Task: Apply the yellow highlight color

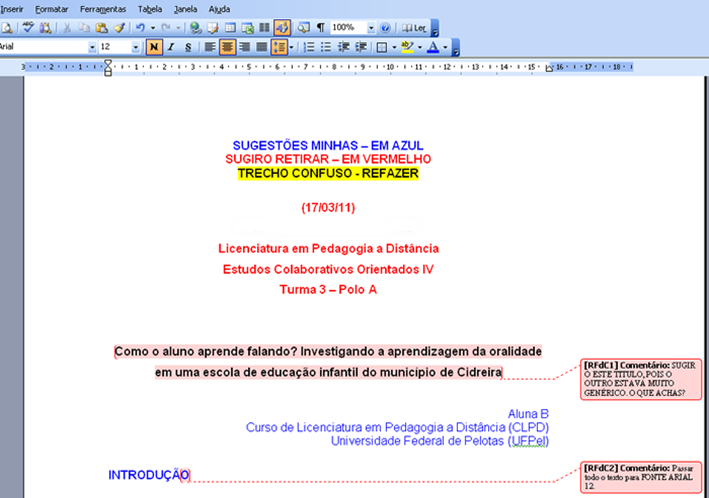Action: (x=407, y=47)
